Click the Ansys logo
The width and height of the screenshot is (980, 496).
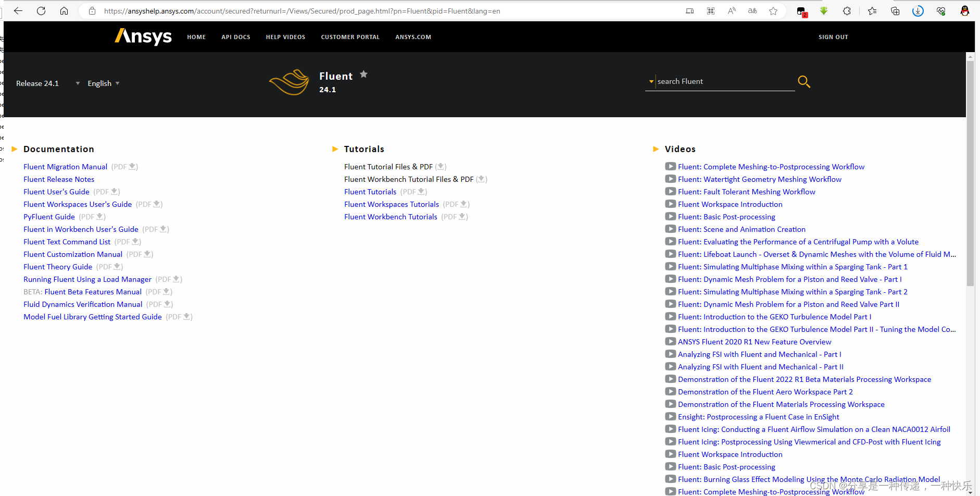(142, 36)
